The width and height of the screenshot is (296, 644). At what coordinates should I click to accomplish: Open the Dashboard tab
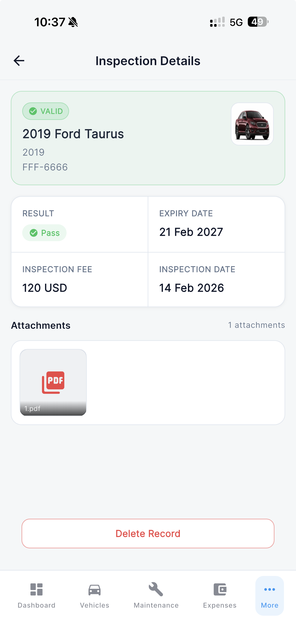[x=36, y=596]
